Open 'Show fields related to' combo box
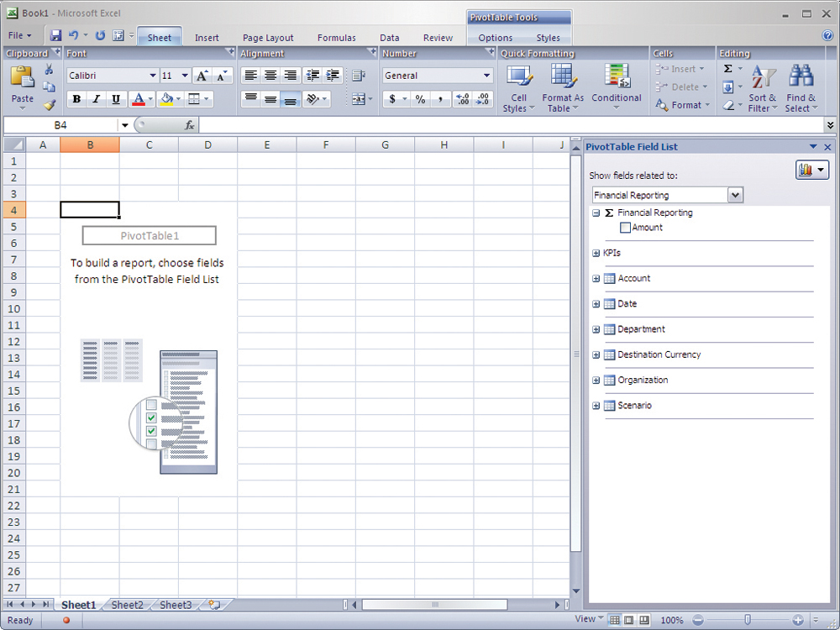Viewport: 840px width, 630px height. [736, 195]
